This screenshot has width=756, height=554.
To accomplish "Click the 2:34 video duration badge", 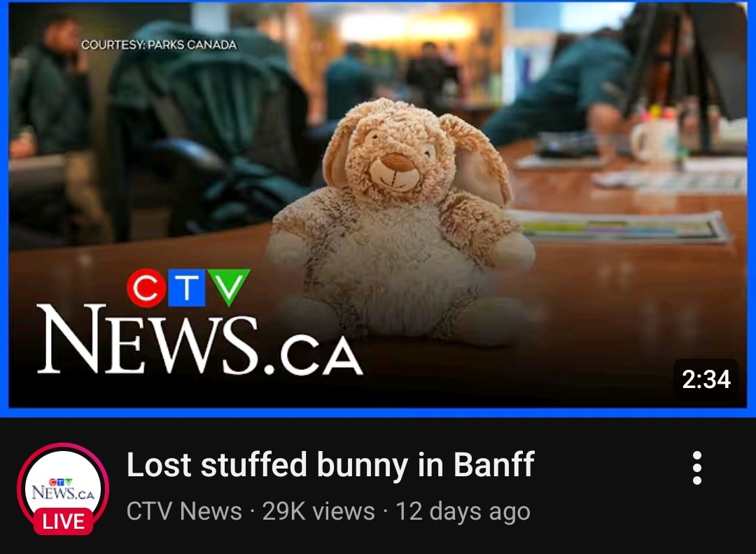I will (x=706, y=380).
